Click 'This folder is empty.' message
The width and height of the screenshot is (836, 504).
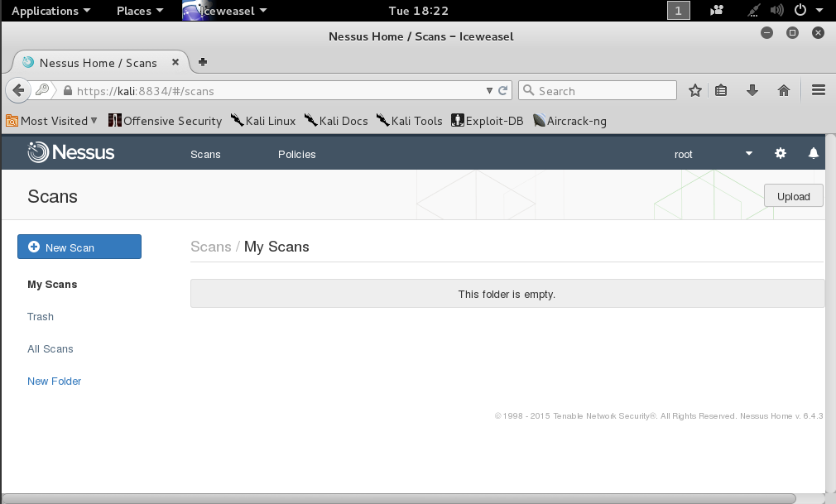pos(507,294)
